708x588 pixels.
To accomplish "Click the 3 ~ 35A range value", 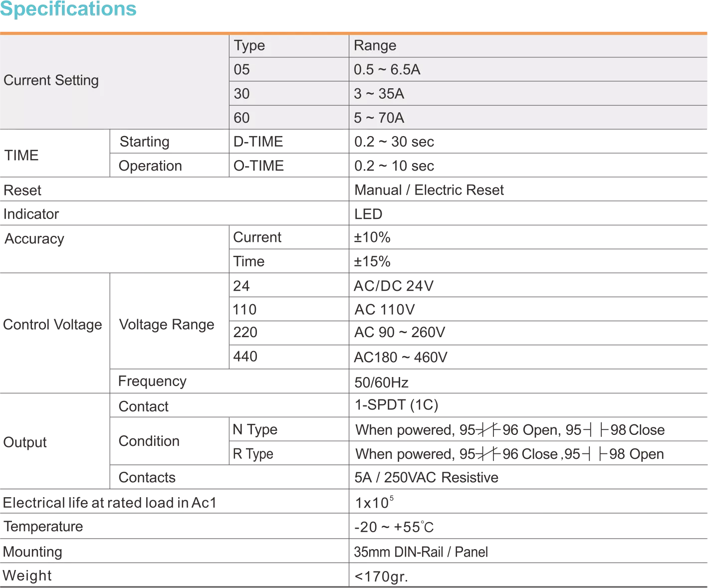I will pyautogui.click(x=379, y=93).
